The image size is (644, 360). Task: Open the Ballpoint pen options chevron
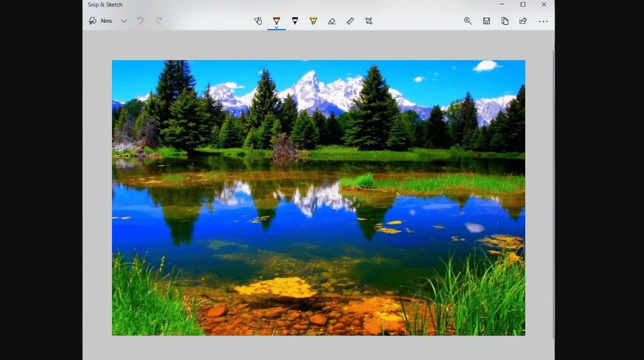pos(276,28)
